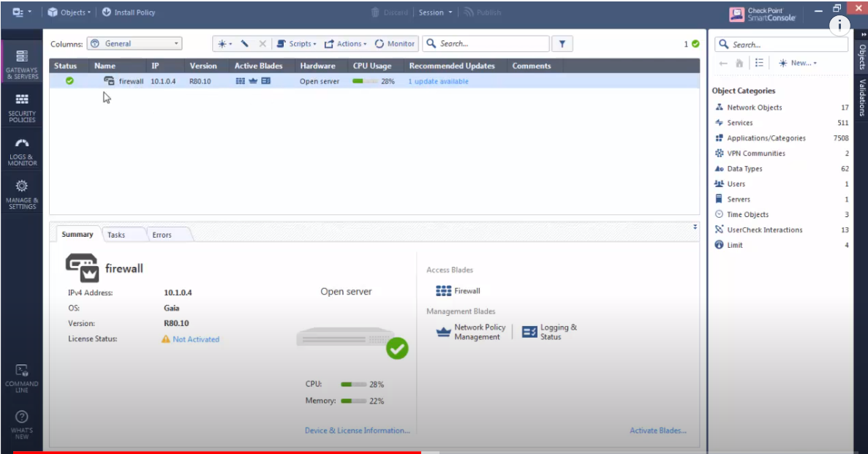Click the objects list view icon
Image resolution: width=868 pixels, height=454 pixels.
759,63
